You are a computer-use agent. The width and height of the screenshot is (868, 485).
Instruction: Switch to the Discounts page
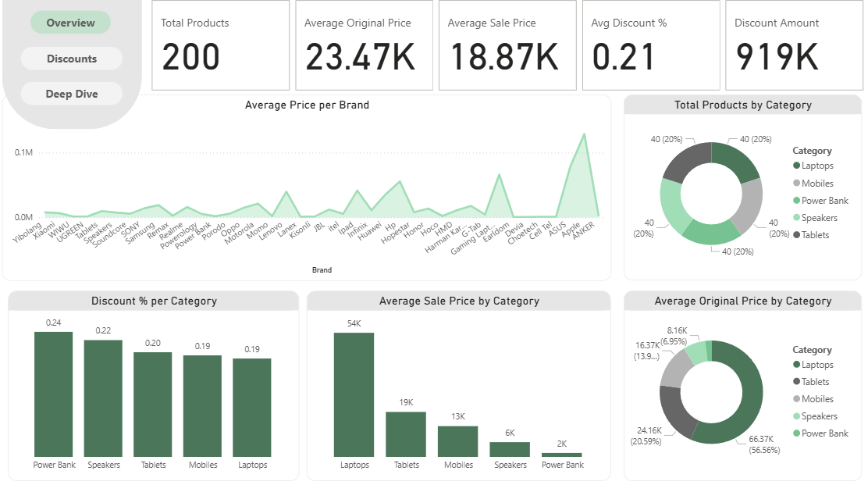pos(71,58)
